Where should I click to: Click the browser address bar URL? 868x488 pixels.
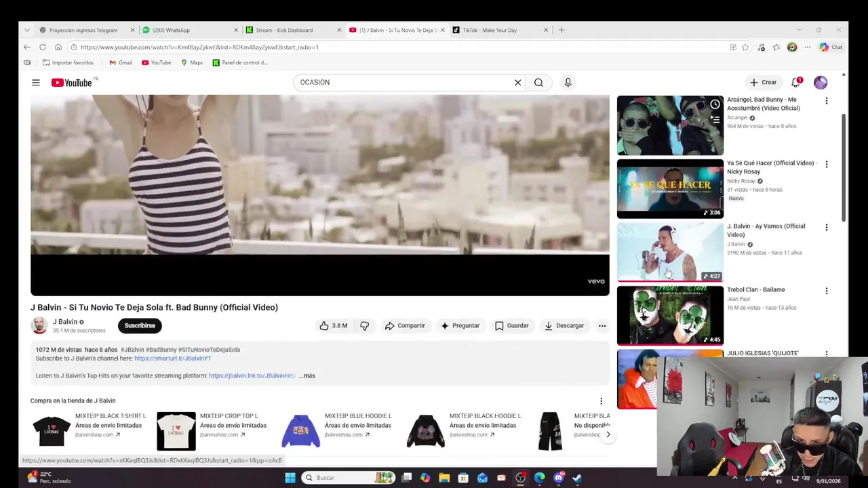(x=199, y=47)
